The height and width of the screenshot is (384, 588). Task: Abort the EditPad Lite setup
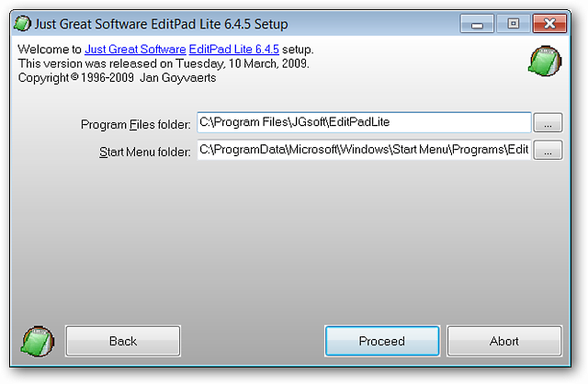(x=504, y=341)
